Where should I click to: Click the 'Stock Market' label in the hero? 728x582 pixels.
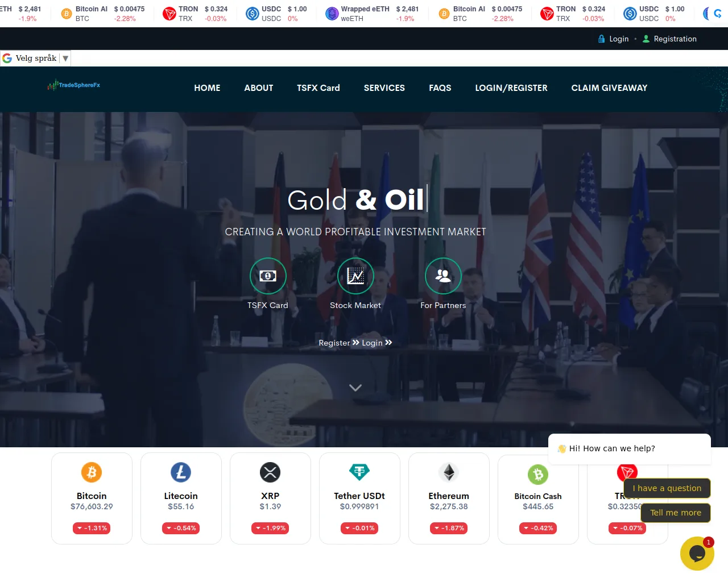pyautogui.click(x=355, y=305)
